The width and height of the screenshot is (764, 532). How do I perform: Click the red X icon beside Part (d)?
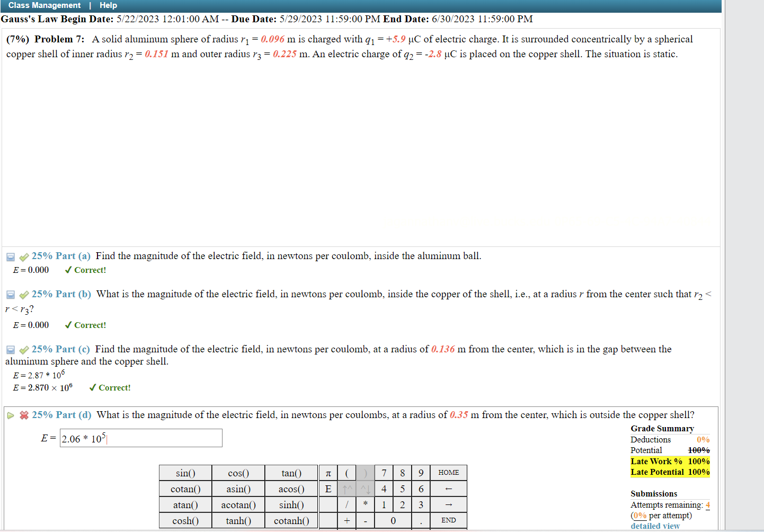click(23, 415)
